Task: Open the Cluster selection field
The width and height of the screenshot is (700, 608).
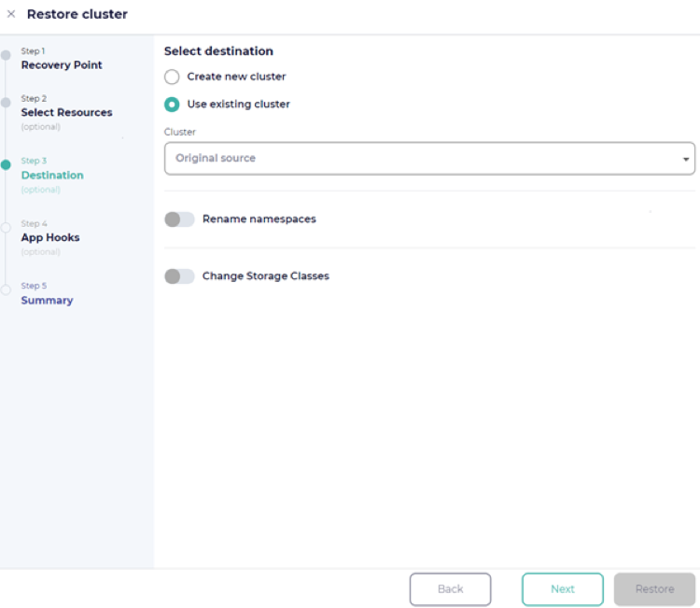Action: [x=420, y=159]
